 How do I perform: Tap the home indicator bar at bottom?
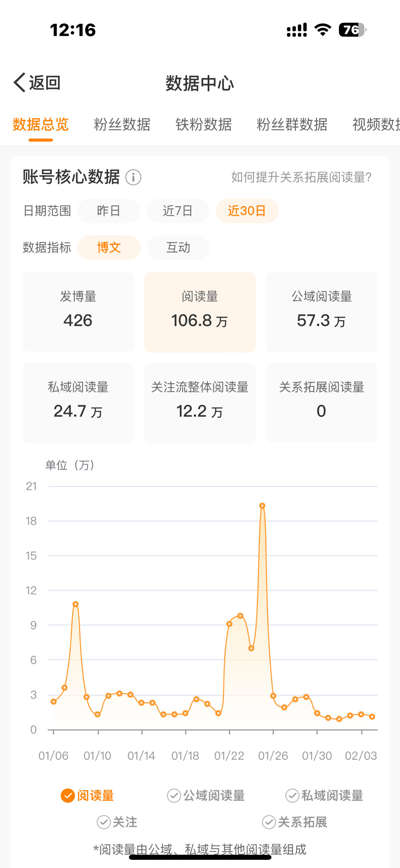click(200, 857)
